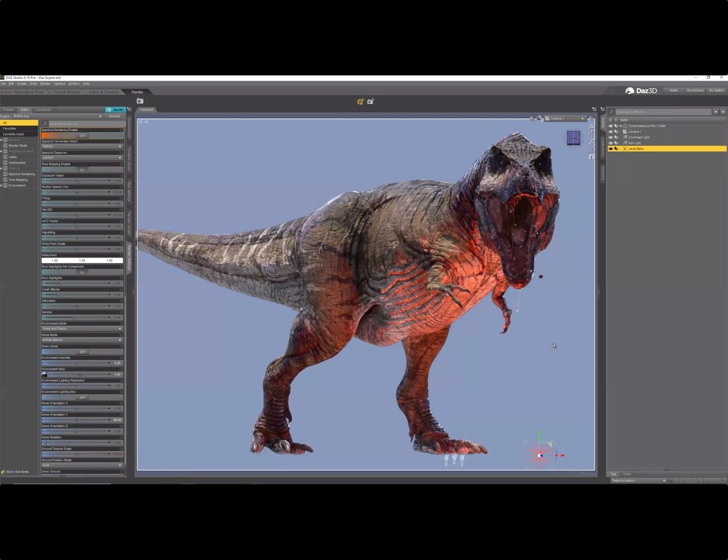Select the orbit/rotate view control icon
Screen dimensions: 728x560
(591, 126)
